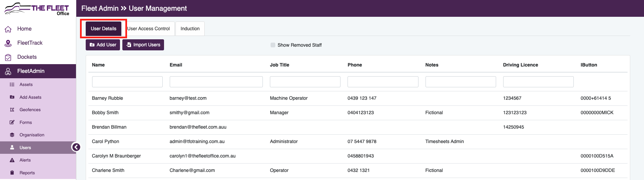Click the Email filter field

(216, 82)
